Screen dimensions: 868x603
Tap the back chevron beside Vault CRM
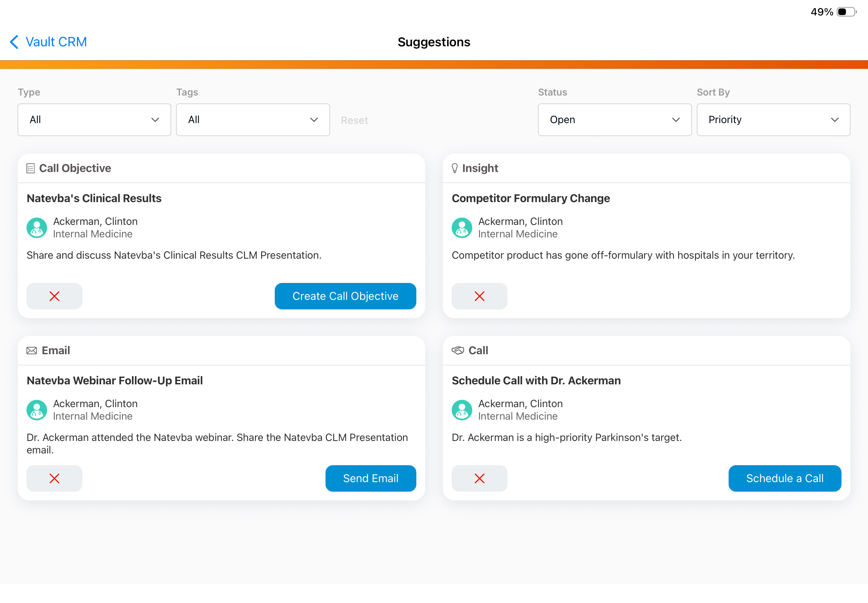(x=14, y=42)
